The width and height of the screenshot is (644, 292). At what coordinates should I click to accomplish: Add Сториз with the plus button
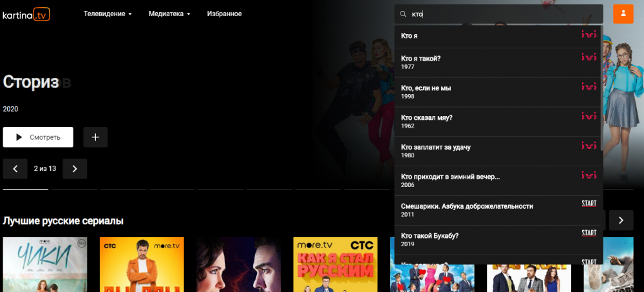pos(95,137)
